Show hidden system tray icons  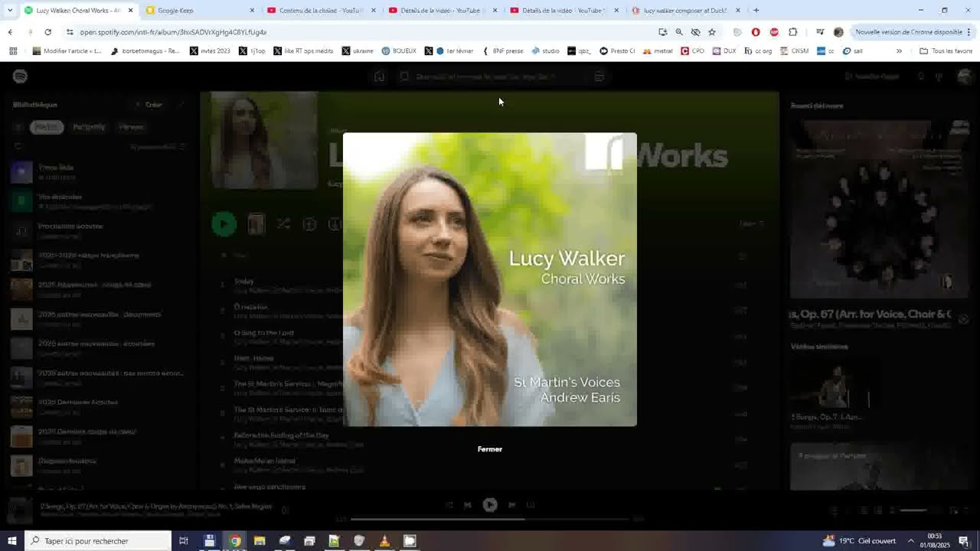click(910, 541)
